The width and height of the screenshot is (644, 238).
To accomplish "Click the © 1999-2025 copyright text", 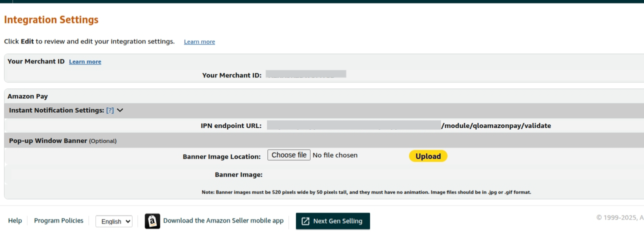I will click(620, 218).
